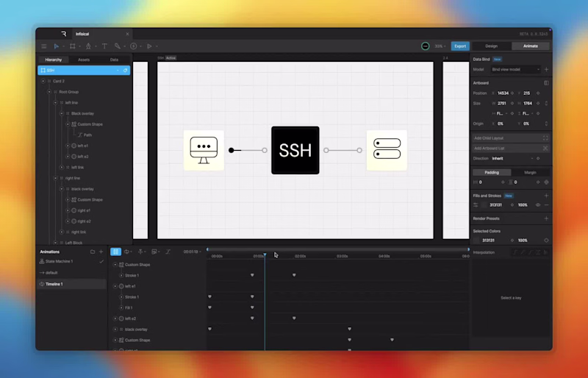This screenshot has height=378, width=588.
Task: Toggle State Machine 1 checkmark
Action: (101, 262)
